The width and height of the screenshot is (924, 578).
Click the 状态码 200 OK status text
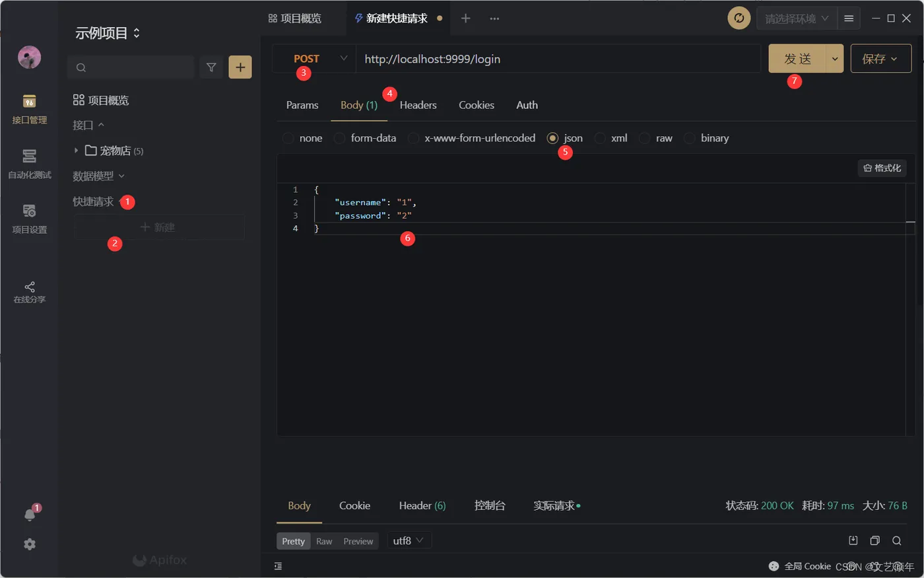click(x=760, y=505)
